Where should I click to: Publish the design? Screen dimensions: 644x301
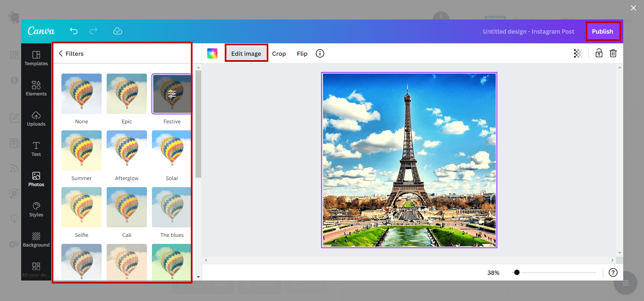click(602, 32)
